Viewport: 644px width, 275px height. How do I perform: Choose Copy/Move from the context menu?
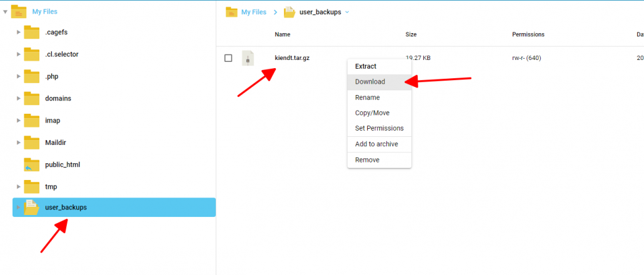pos(380,113)
